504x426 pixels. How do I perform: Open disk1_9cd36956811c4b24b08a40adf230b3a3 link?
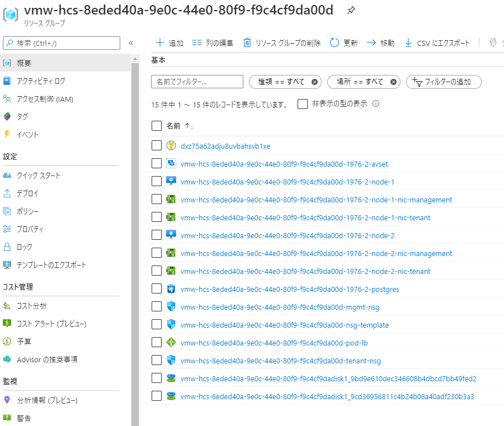tap(327, 397)
